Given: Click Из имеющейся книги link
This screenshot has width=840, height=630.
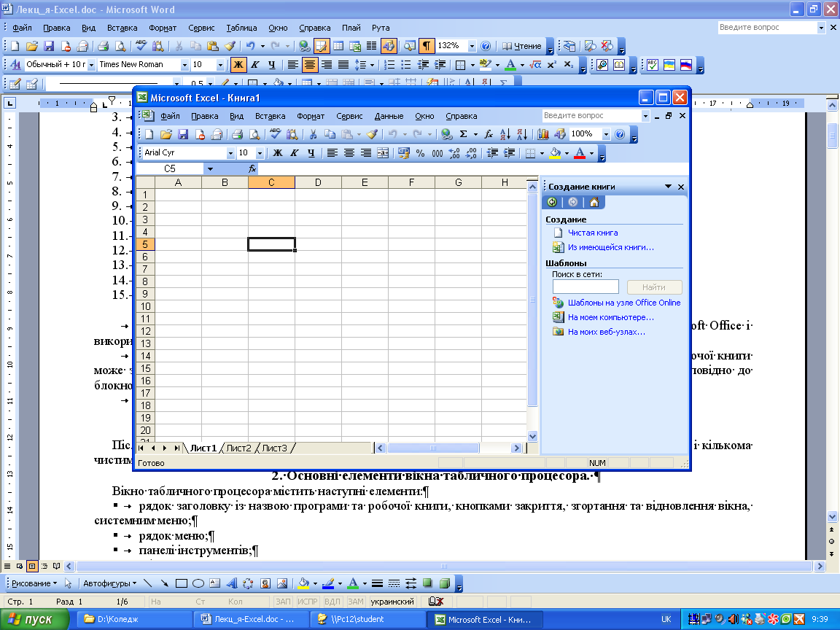Looking at the screenshot, I should pos(611,247).
